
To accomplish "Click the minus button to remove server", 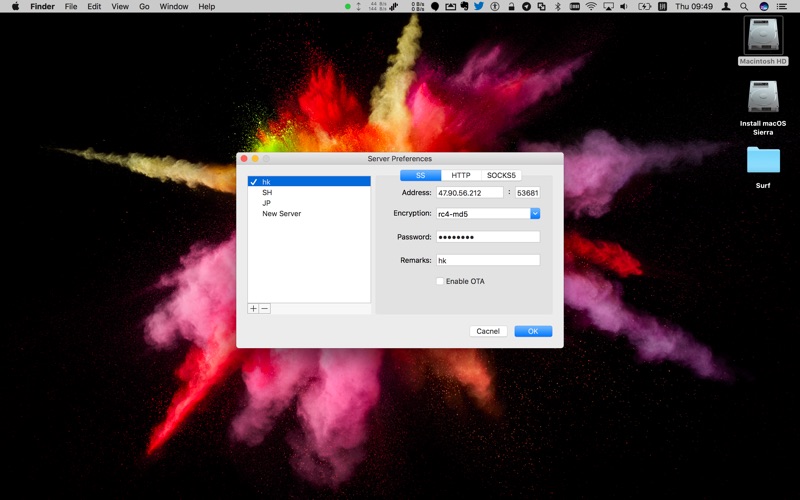I will point(265,309).
